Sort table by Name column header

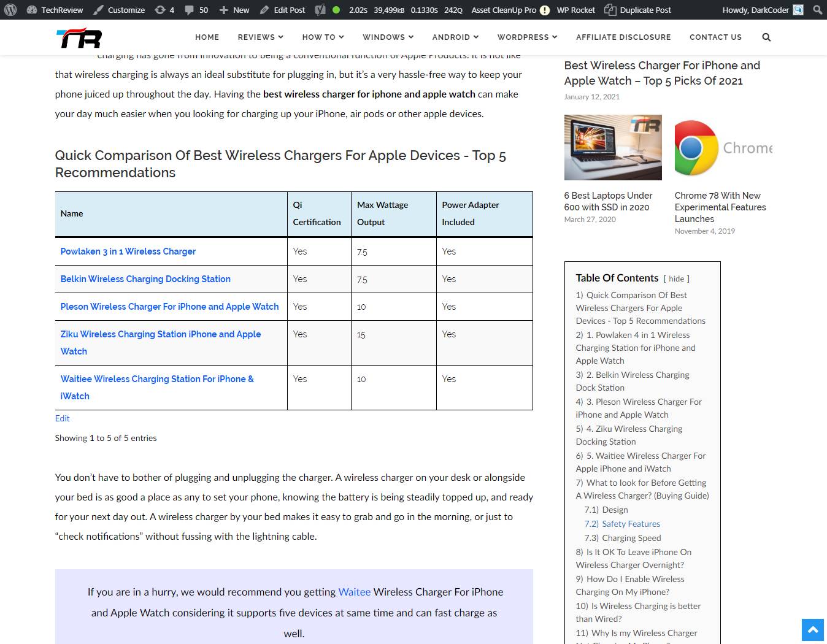171,214
